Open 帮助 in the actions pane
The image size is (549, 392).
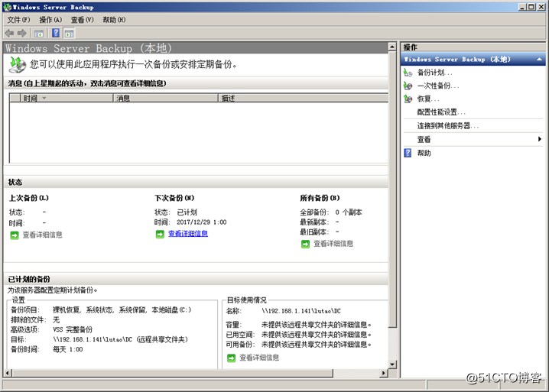(424, 153)
